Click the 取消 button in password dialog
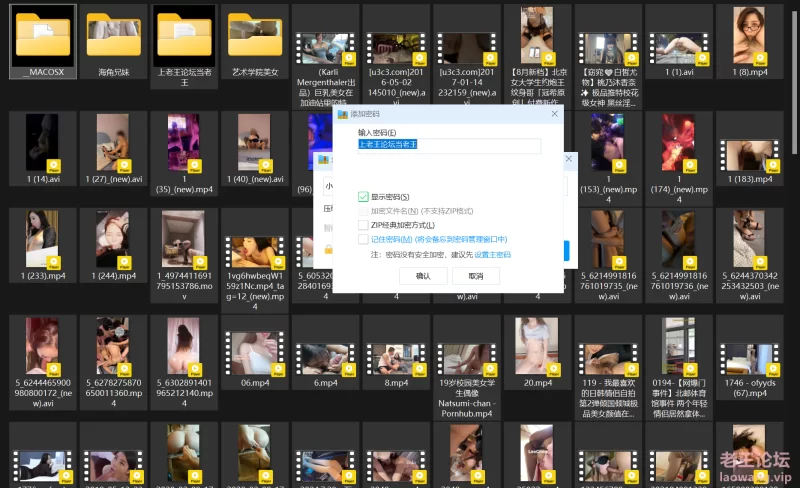 (x=476, y=276)
